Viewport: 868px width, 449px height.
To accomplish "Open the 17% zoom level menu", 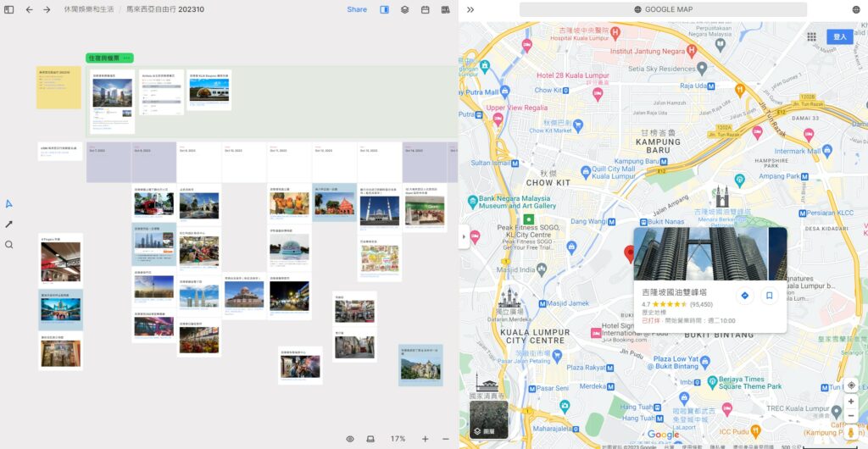I will [398, 439].
